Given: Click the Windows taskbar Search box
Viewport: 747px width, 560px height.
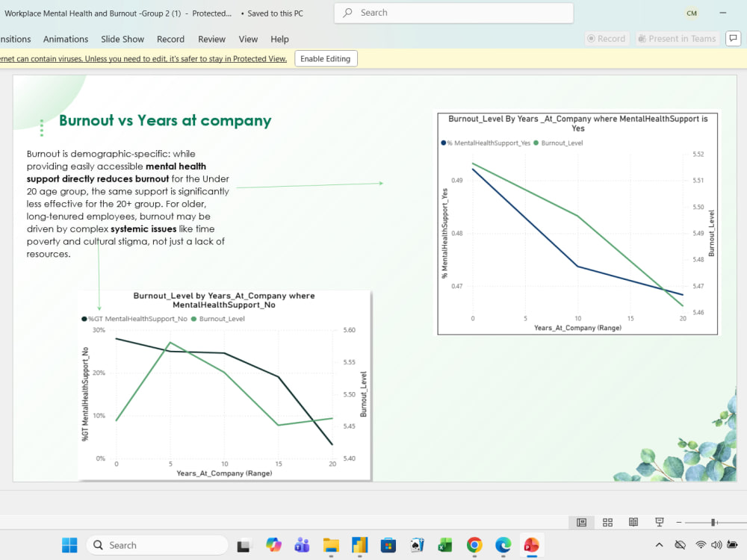Looking at the screenshot, I should click(157, 545).
